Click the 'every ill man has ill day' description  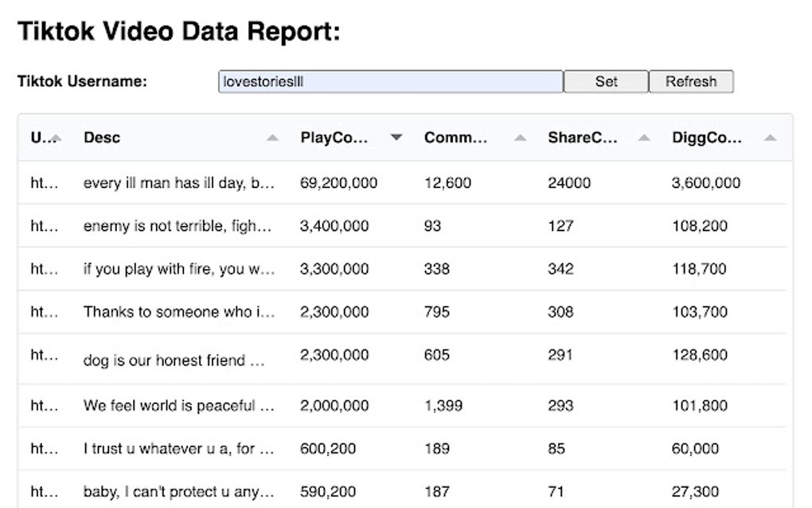178,182
